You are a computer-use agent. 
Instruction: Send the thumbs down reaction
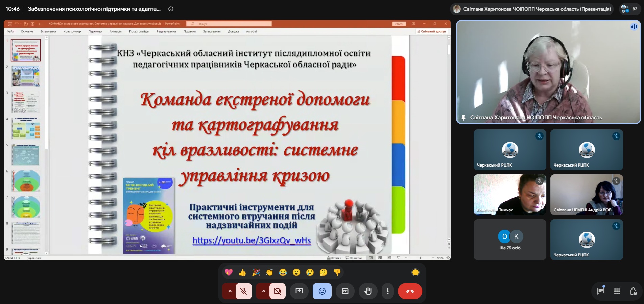[x=337, y=272]
